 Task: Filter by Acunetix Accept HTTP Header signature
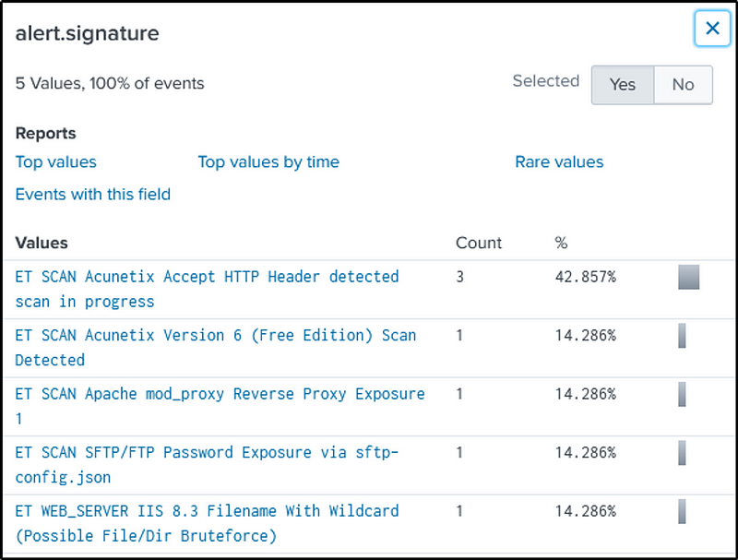(x=207, y=277)
